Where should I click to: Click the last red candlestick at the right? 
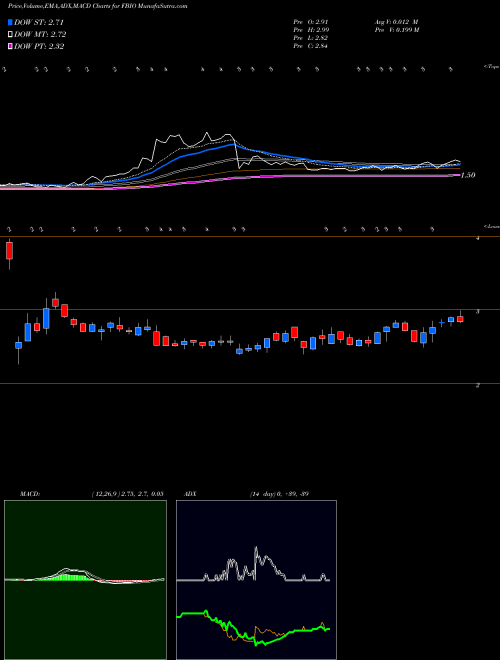coord(460,319)
